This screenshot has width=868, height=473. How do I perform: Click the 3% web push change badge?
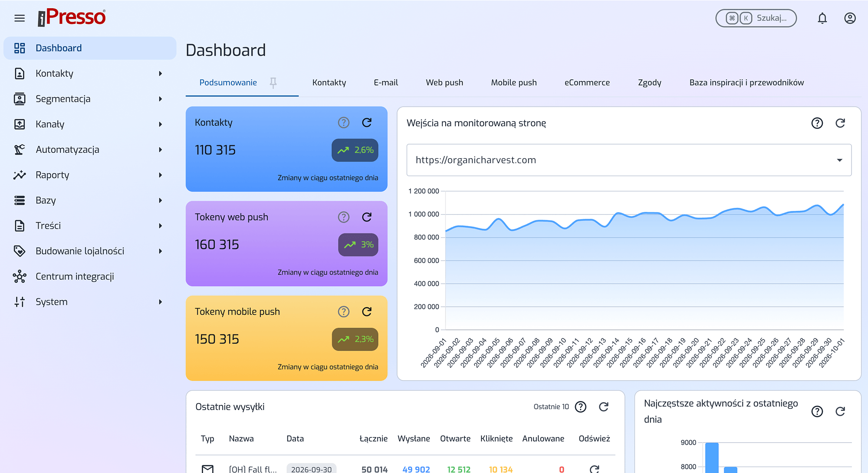pos(358,245)
